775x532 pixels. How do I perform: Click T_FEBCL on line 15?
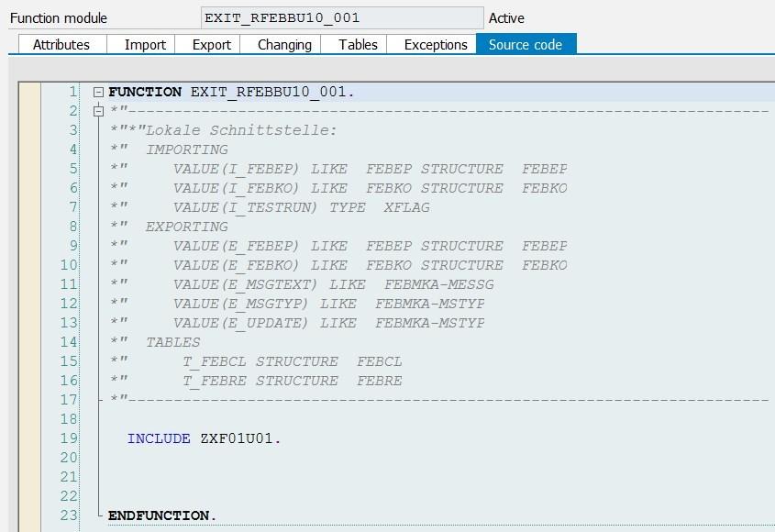coord(215,362)
